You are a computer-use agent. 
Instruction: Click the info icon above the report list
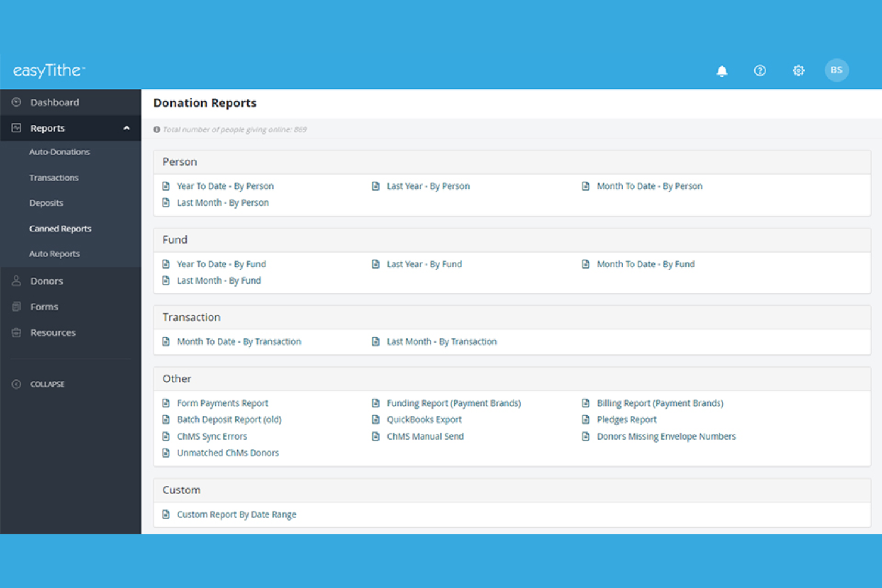coord(157,129)
